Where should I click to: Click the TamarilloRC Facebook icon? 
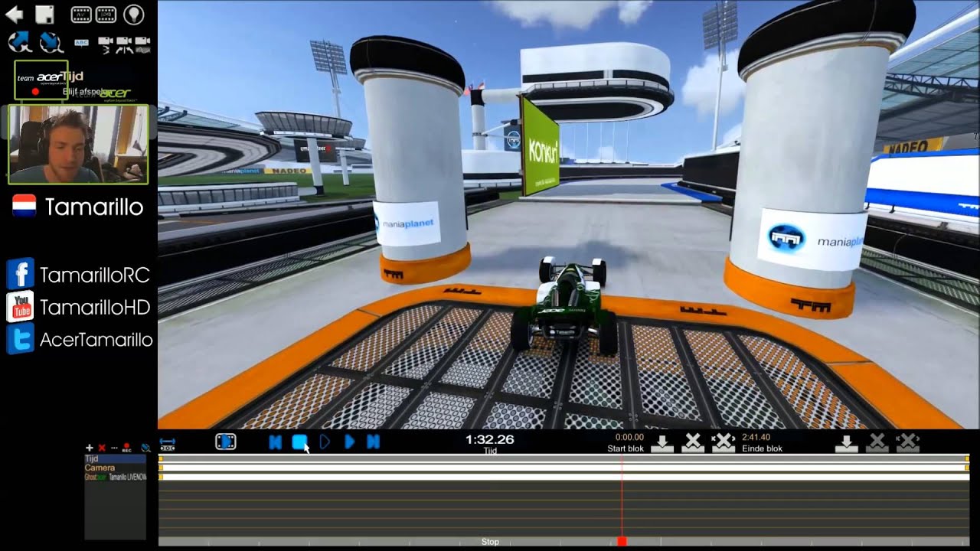20,274
